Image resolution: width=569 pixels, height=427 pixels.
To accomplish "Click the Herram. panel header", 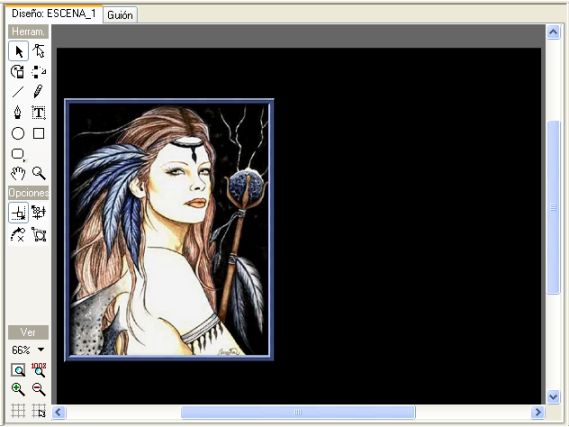I will tap(28, 32).
